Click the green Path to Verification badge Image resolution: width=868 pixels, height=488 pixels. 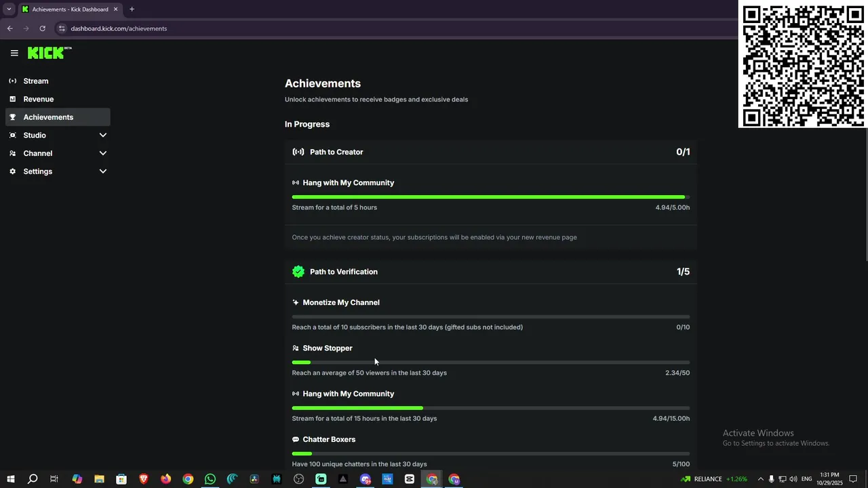[298, 272]
